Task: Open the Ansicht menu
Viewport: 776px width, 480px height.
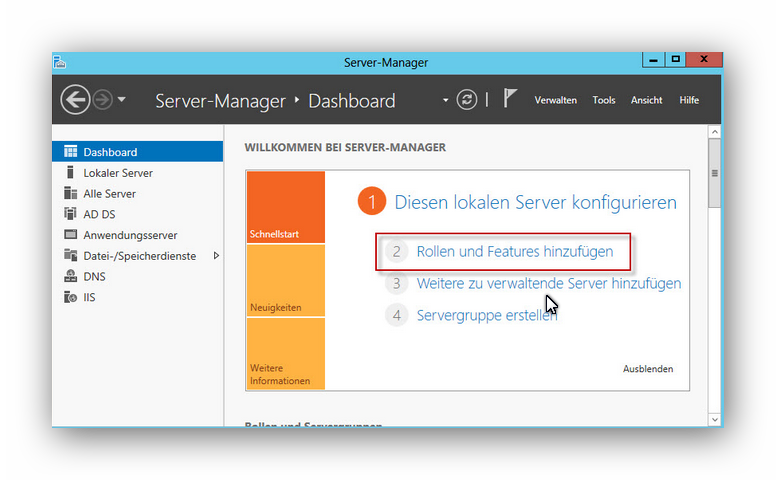Action: 646,100
